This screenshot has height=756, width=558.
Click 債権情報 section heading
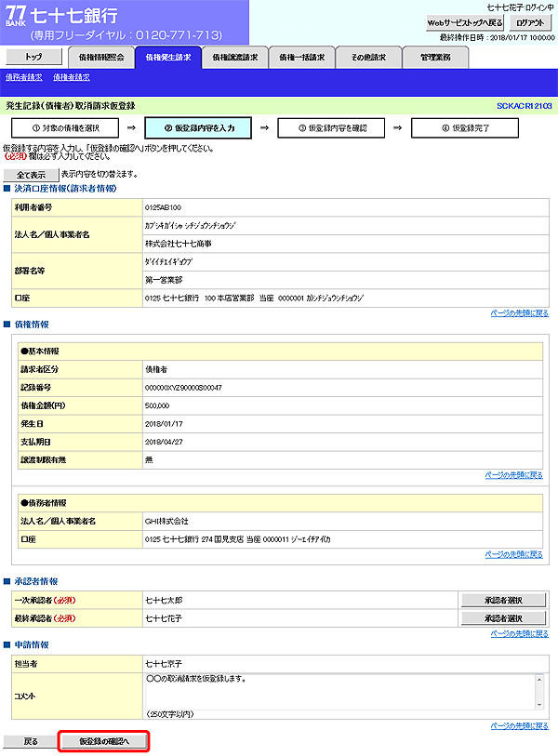click(x=32, y=325)
